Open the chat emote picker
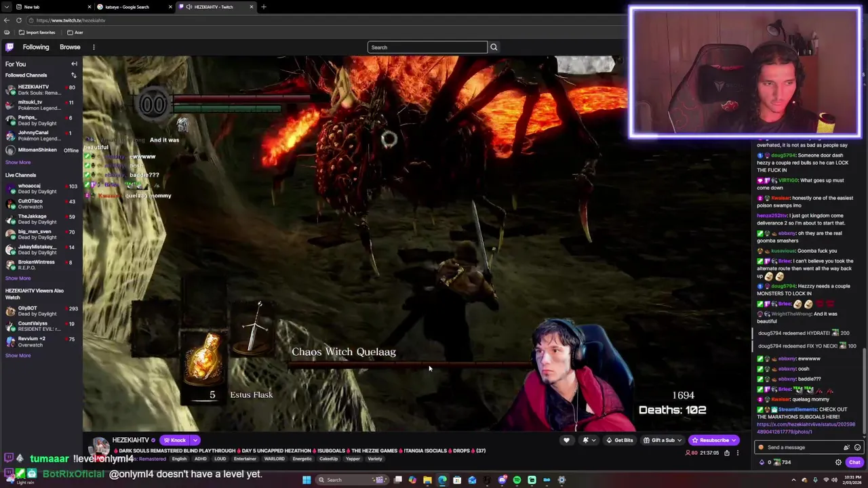 857,447
